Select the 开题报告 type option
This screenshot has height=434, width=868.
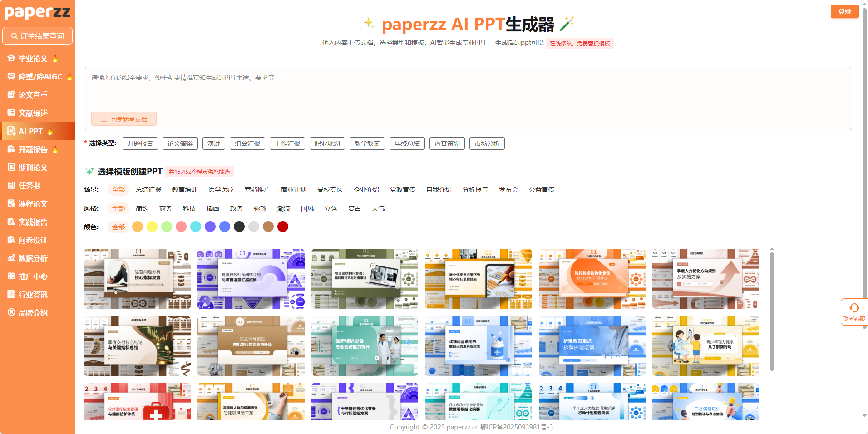pyautogui.click(x=140, y=143)
